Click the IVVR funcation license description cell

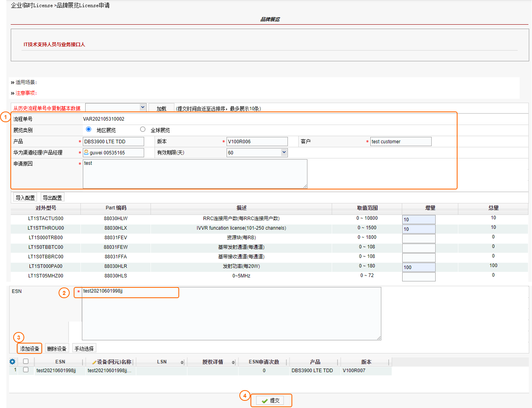tap(241, 228)
